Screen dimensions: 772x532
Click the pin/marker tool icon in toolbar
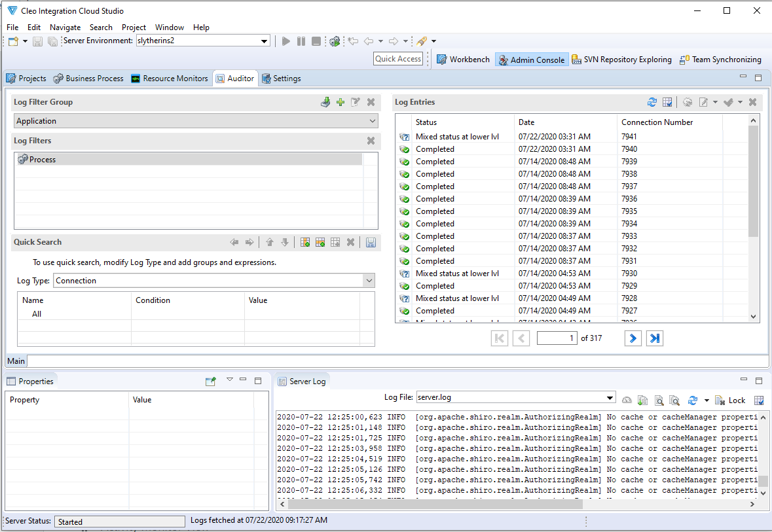point(422,41)
